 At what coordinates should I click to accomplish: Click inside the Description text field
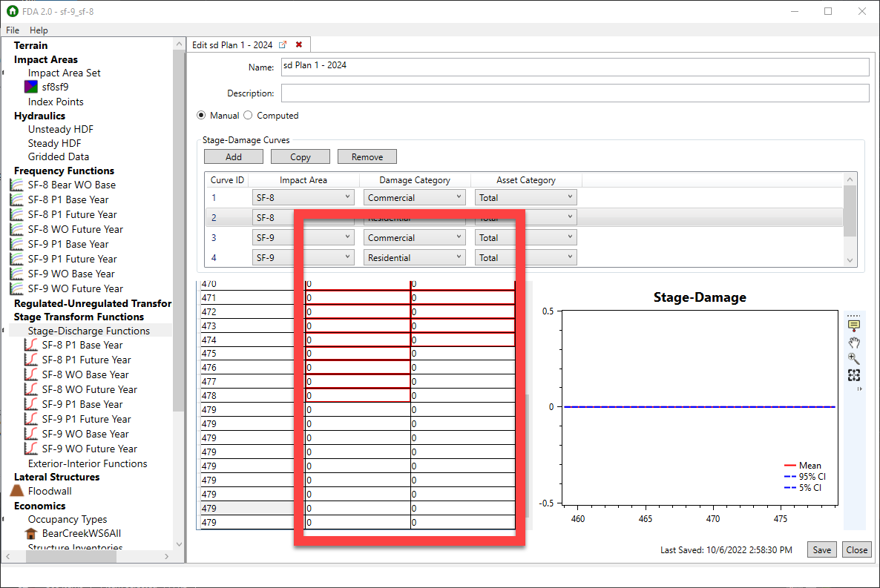[519, 93]
